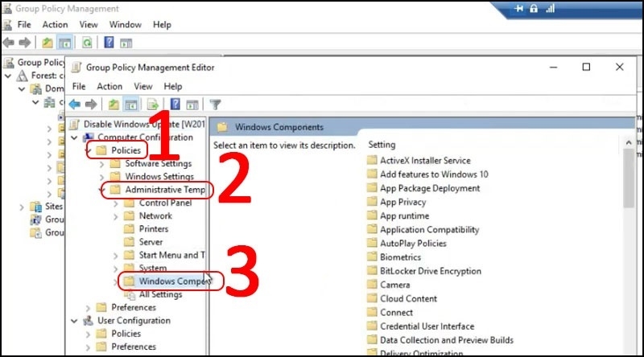Click the Filter funnel icon in editor toolbar
Screen dimensions: 644x357
tap(215, 105)
